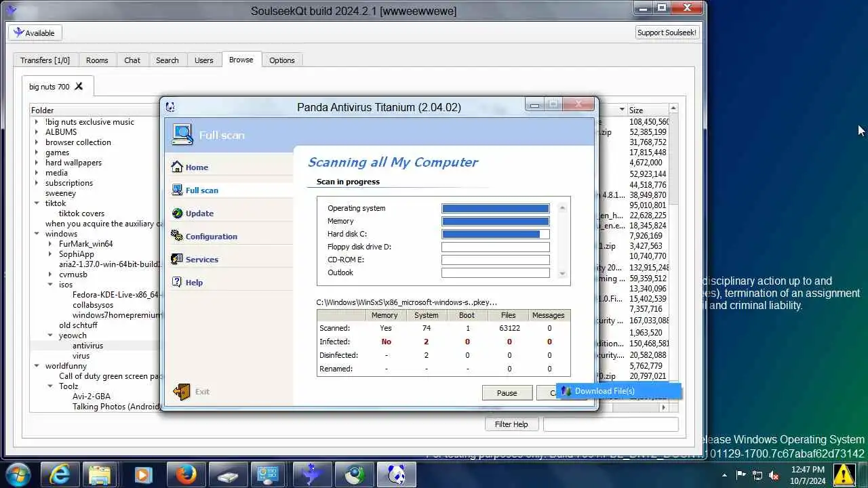This screenshot has height=488, width=868.
Task: Switch to the Rooms tab
Action: coord(97,60)
